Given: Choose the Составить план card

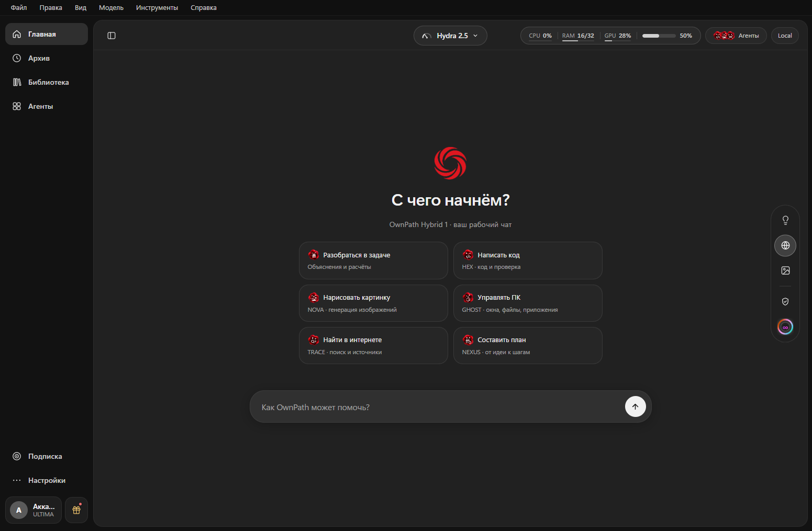Looking at the screenshot, I should [528, 345].
